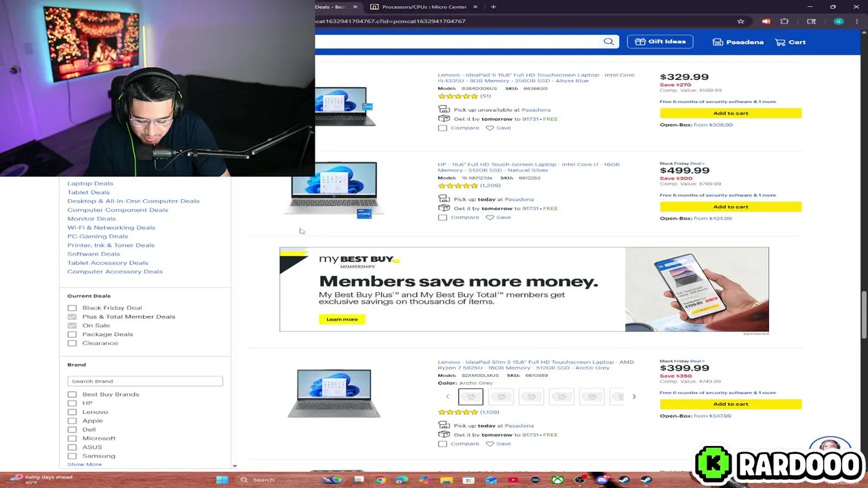
Task: Tick Compare for Lenovo IdeaPad Slim 3
Action: coord(442,444)
